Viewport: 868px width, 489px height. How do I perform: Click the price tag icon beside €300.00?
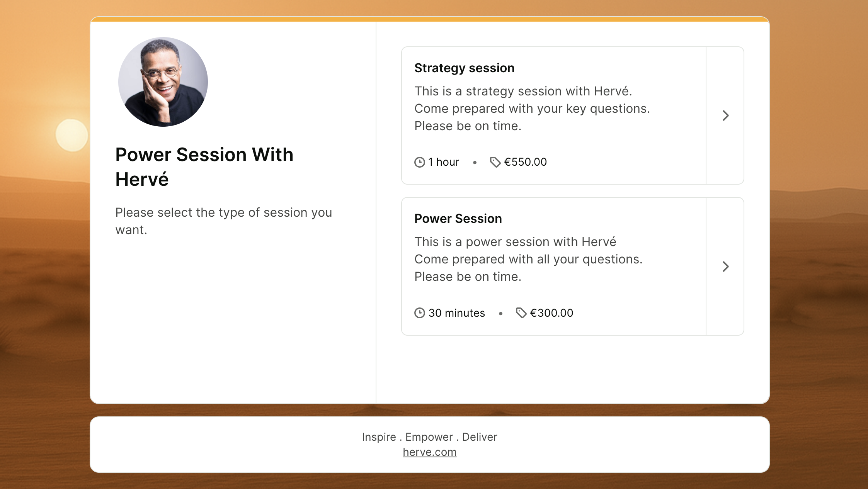521,313
